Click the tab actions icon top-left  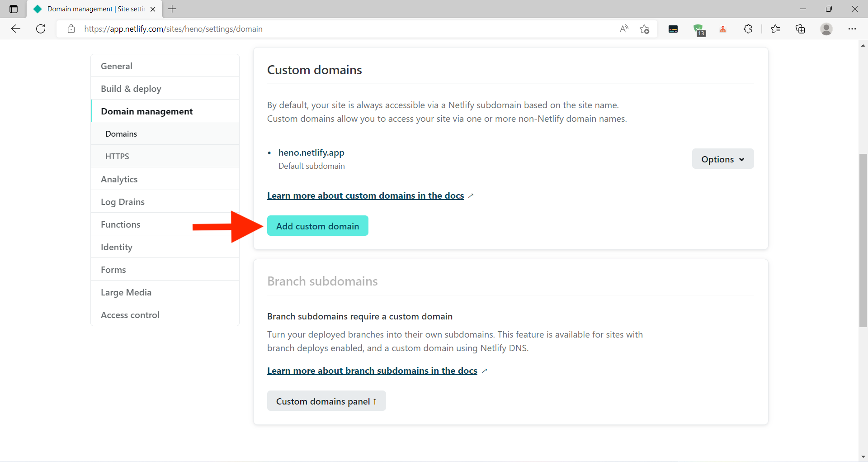click(x=13, y=9)
